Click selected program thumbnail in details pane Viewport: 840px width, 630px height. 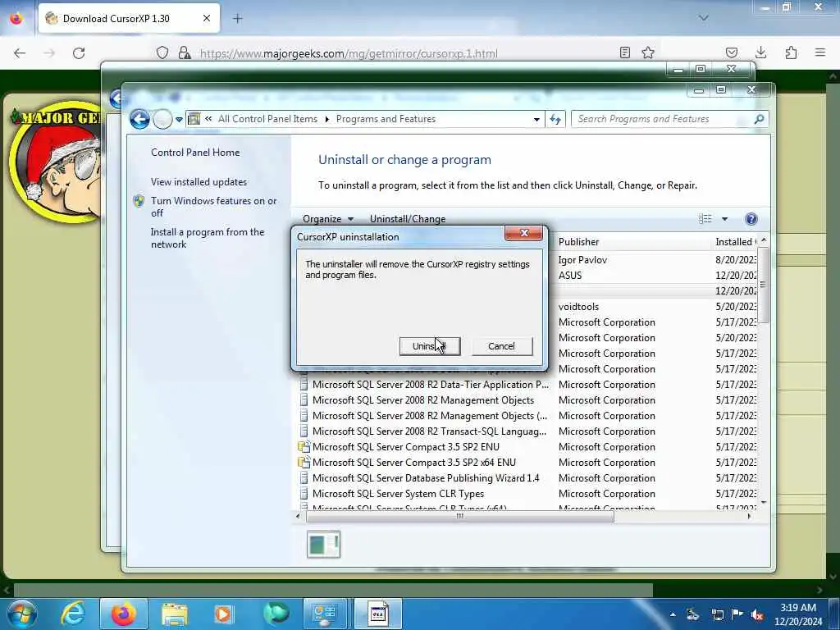point(323,545)
